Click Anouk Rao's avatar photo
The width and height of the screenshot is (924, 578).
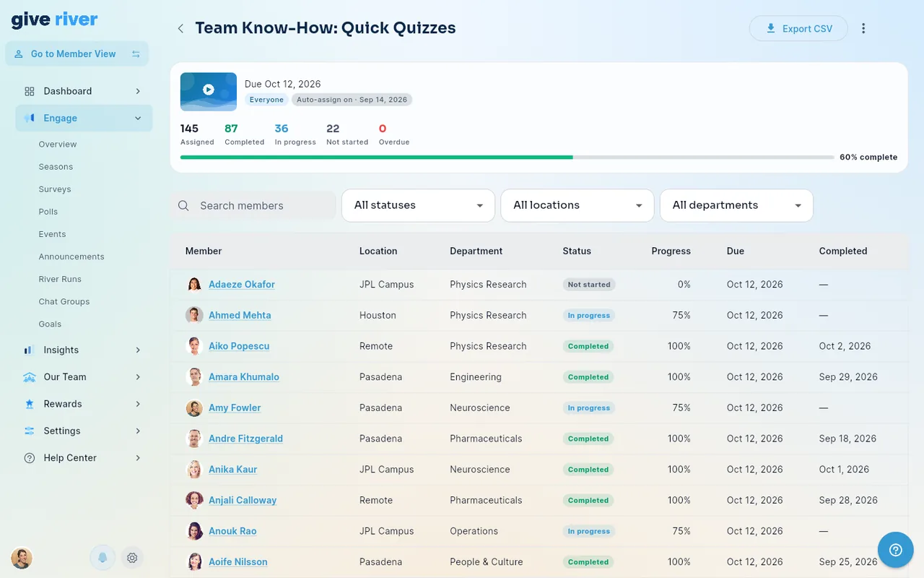(x=194, y=531)
